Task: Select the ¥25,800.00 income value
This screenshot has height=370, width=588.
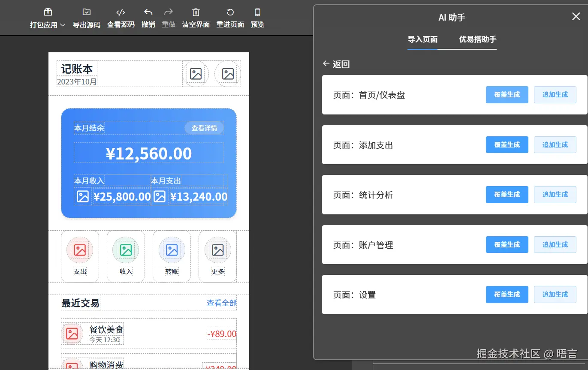Action: pyautogui.click(x=122, y=197)
